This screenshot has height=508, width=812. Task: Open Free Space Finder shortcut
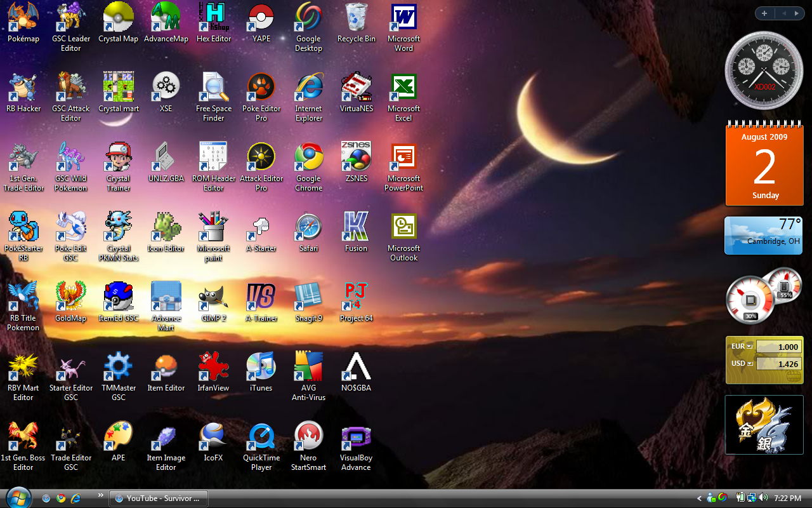click(x=214, y=97)
